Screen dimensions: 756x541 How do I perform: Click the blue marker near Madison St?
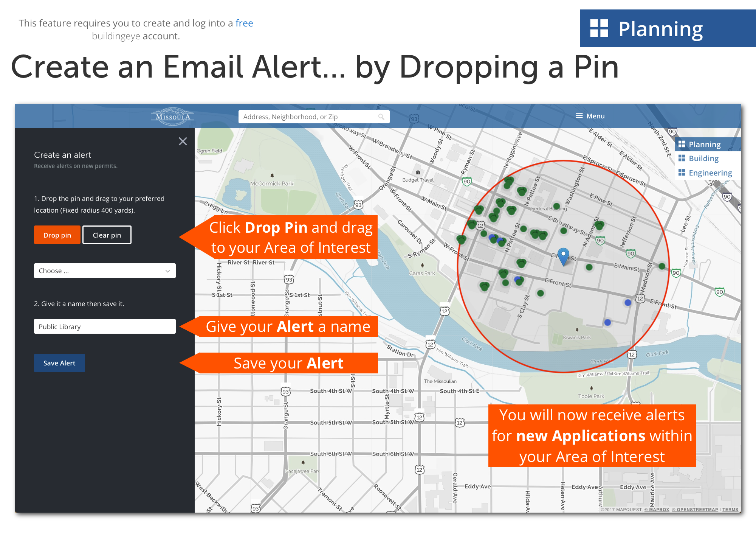[628, 303]
